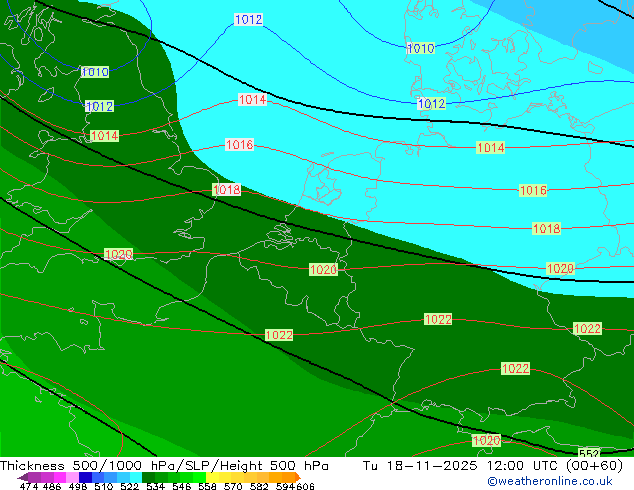Select the darkest green legend swatch
The width and height of the screenshot is (634, 490).
[x=148, y=477]
